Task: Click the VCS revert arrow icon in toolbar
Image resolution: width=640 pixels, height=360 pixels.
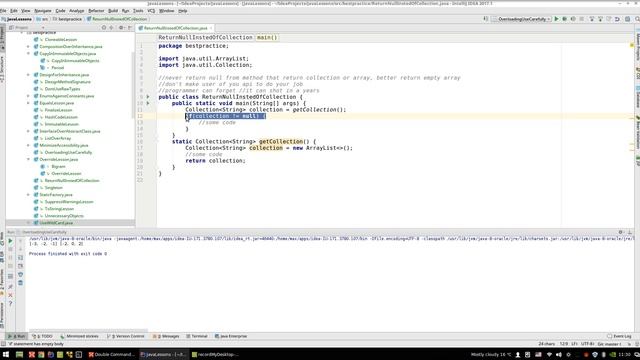Action: point(617,19)
